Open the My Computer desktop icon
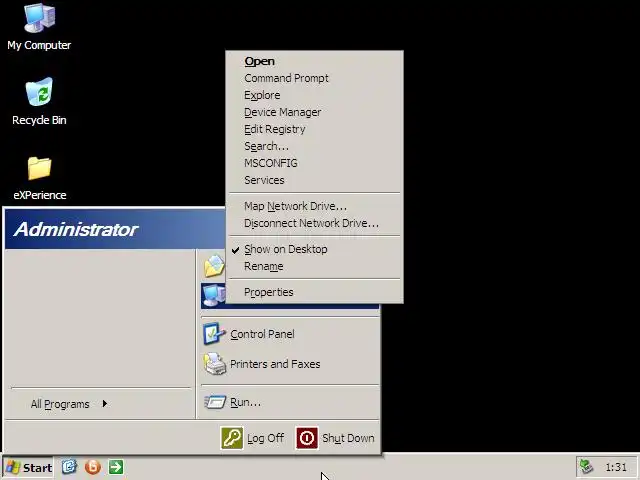The height and width of the screenshot is (480, 640). [39, 18]
